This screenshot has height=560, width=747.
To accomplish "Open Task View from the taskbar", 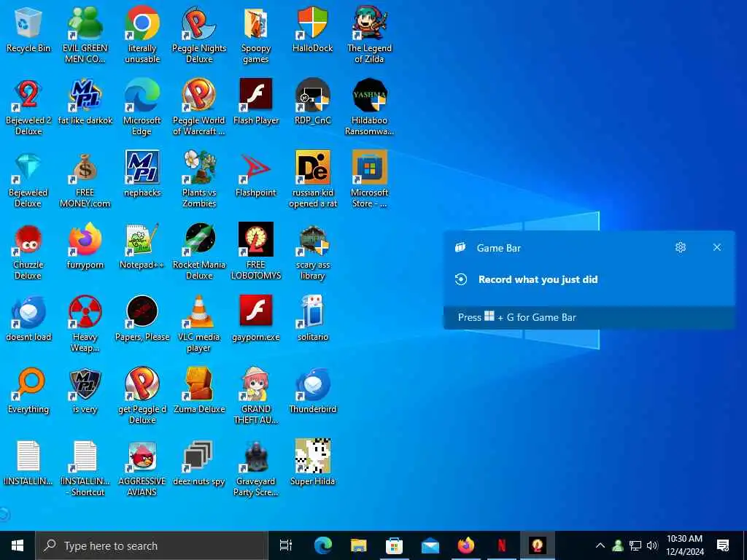I will click(x=286, y=545).
